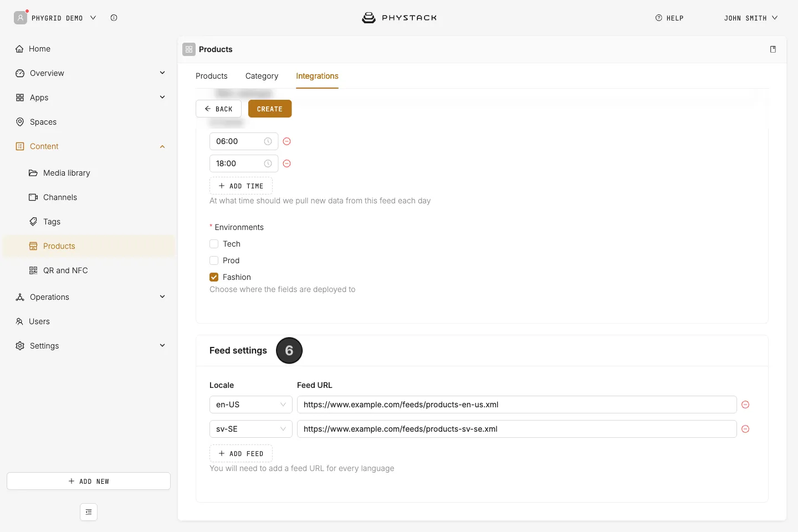
Task: Enable the Tech environment checkbox
Action: 214,244
